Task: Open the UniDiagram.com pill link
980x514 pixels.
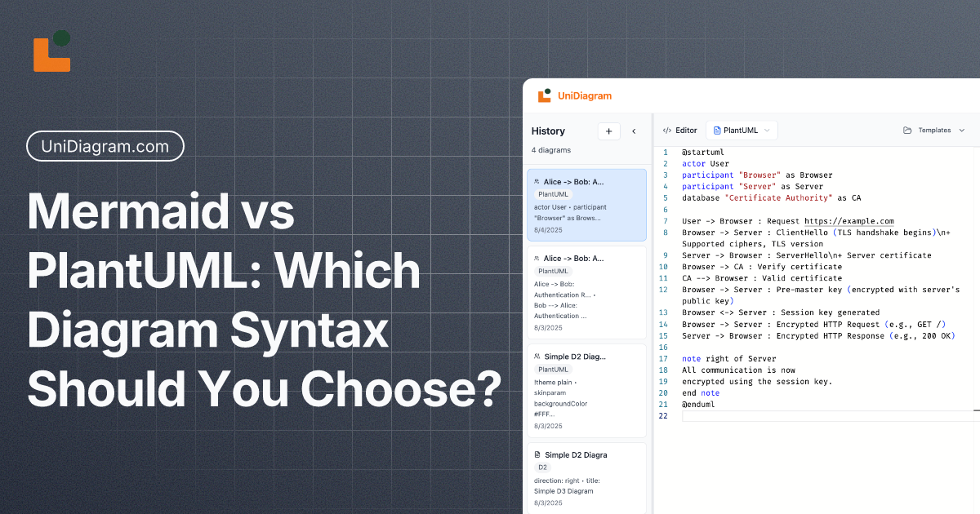Action: [x=105, y=147]
